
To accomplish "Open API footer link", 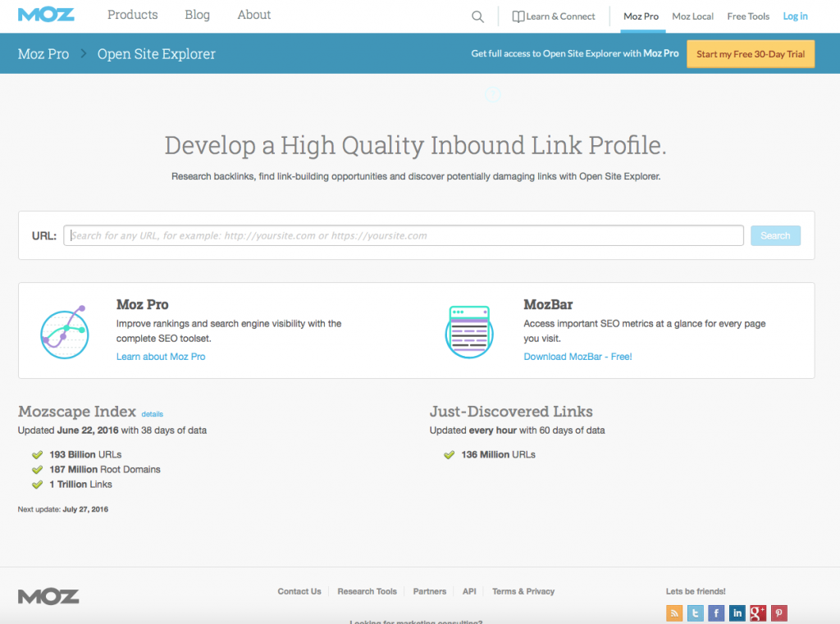I will [469, 591].
